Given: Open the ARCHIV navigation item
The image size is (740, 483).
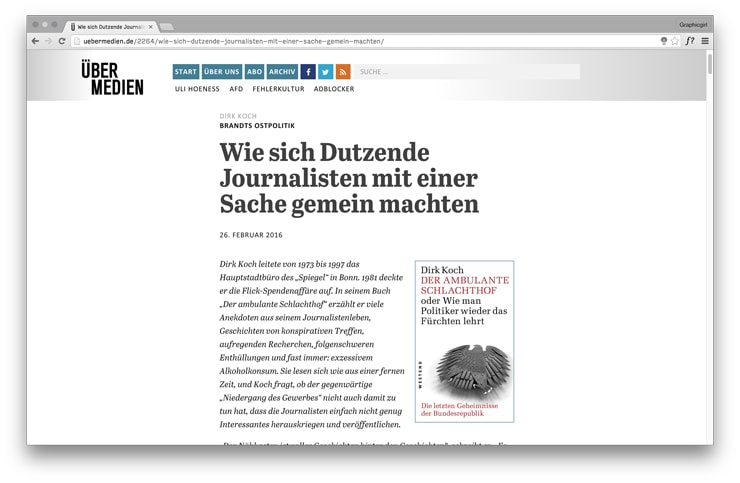Looking at the screenshot, I should [x=282, y=72].
